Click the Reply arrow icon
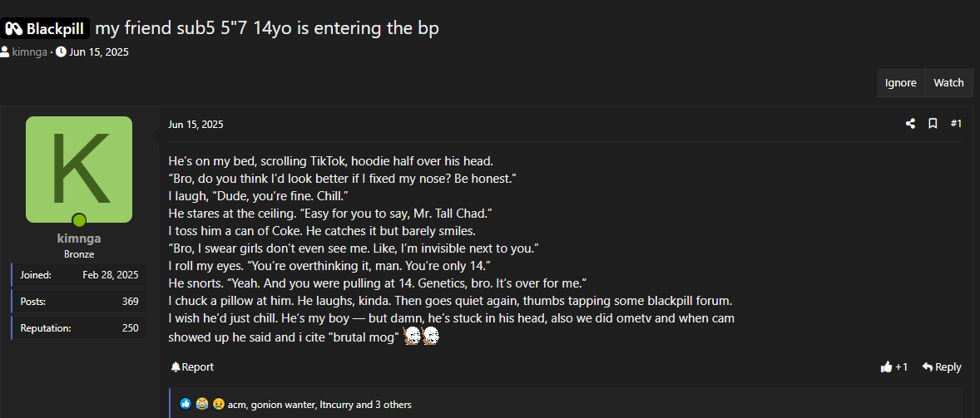 click(928, 366)
